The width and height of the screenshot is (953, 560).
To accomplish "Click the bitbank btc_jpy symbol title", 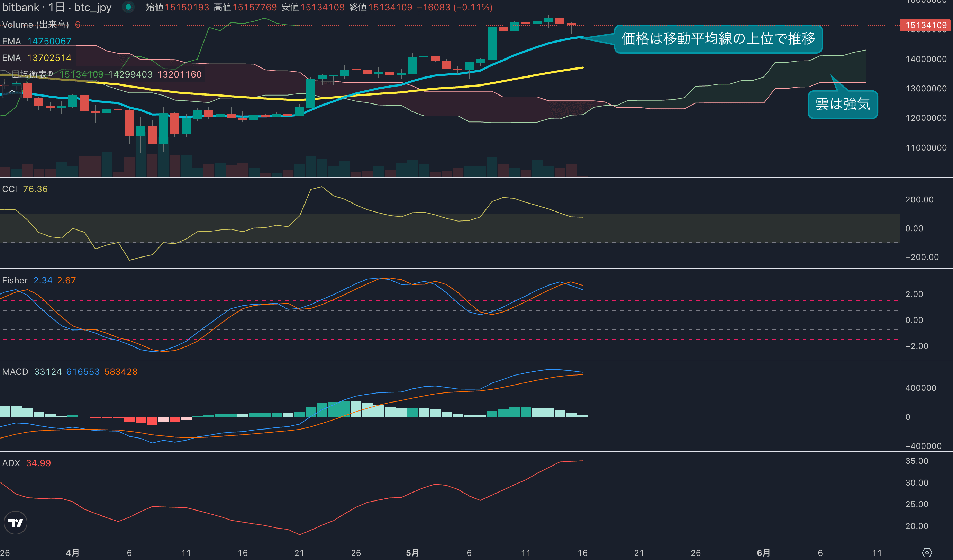I will (x=57, y=7).
